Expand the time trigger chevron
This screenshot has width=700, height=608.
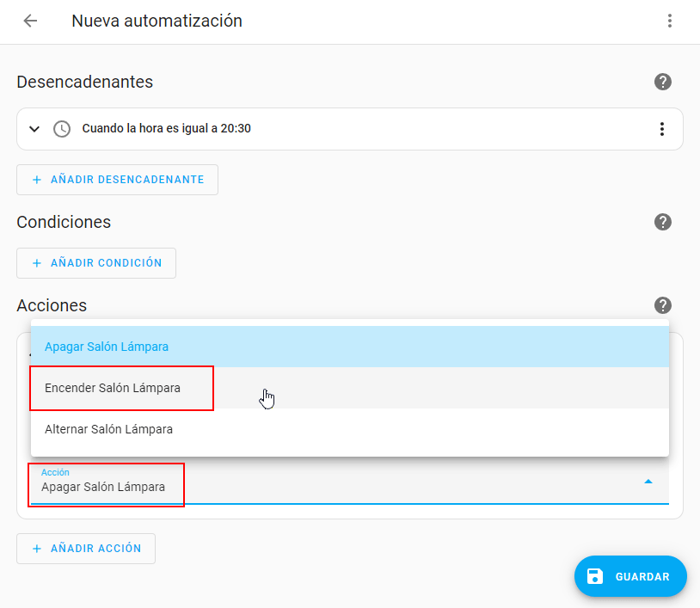tap(34, 129)
